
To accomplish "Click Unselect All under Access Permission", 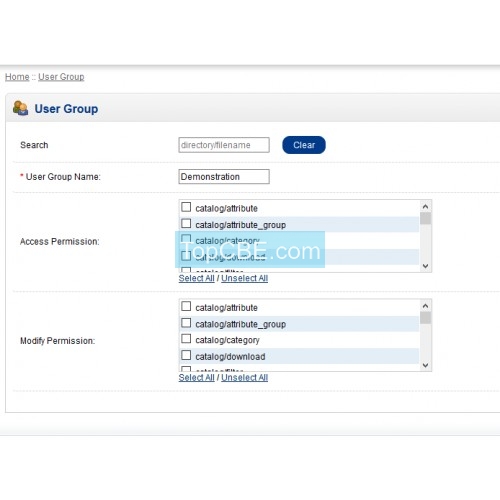I will pyautogui.click(x=245, y=278).
